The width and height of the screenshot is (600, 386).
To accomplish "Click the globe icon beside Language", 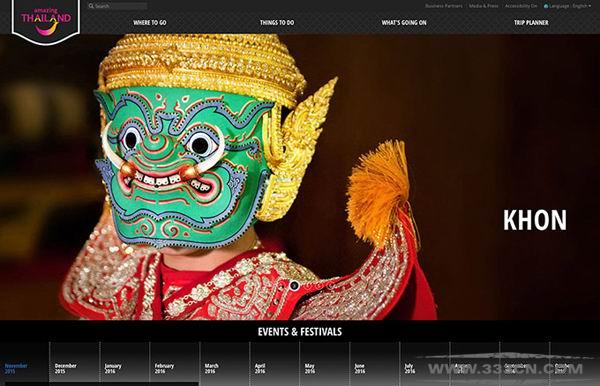I will click(x=546, y=6).
